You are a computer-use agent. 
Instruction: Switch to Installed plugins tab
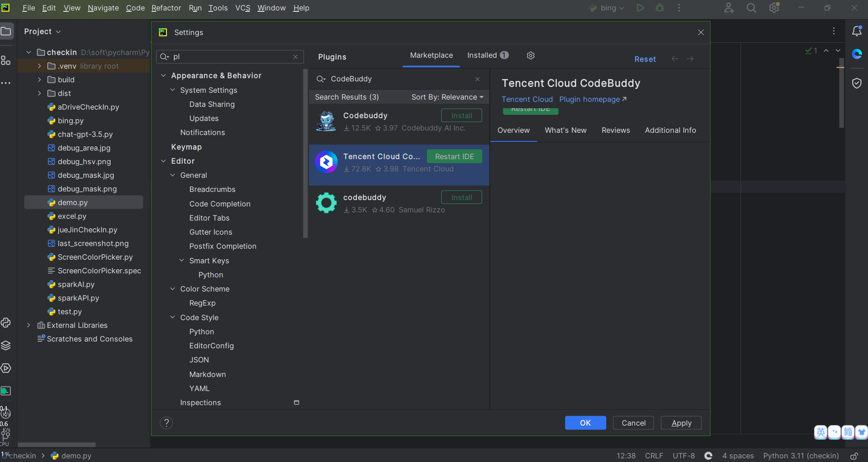487,55
